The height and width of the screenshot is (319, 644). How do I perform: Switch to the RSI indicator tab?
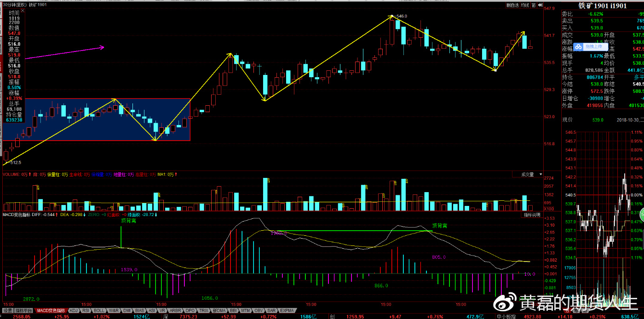click(86, 310)
